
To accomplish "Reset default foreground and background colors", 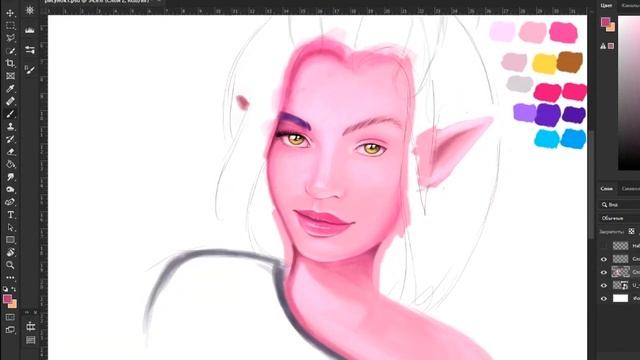I will click(x=5, y=289).
